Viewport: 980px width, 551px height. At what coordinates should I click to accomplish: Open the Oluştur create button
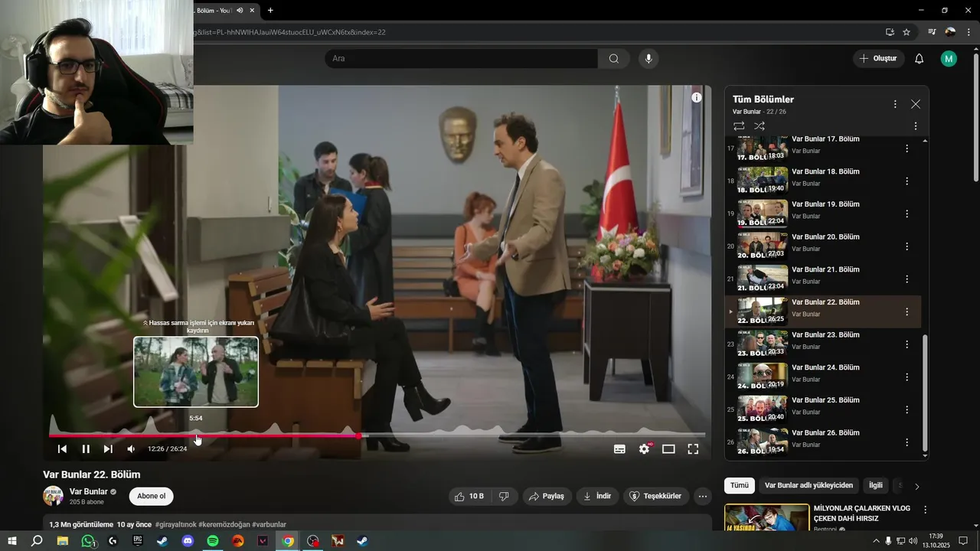[x=879, y=58]
